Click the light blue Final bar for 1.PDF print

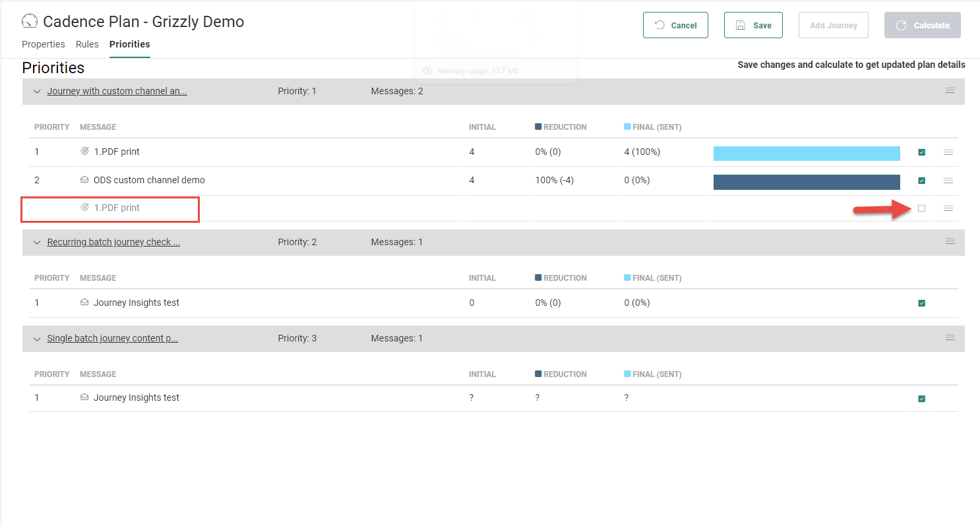[806, 154]
